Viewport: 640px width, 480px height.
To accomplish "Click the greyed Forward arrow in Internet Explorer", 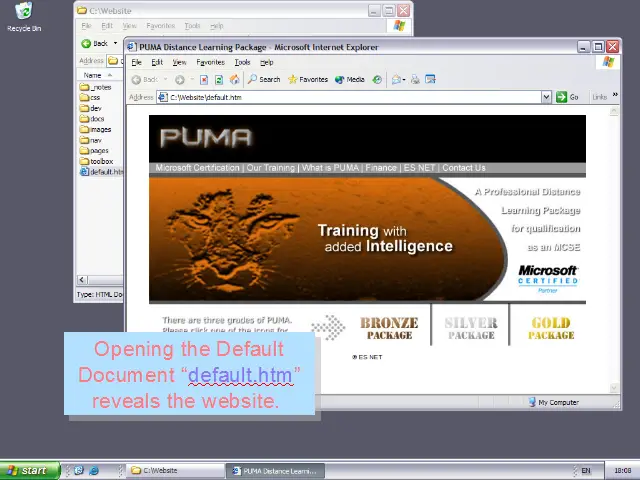I will (180, 80).
